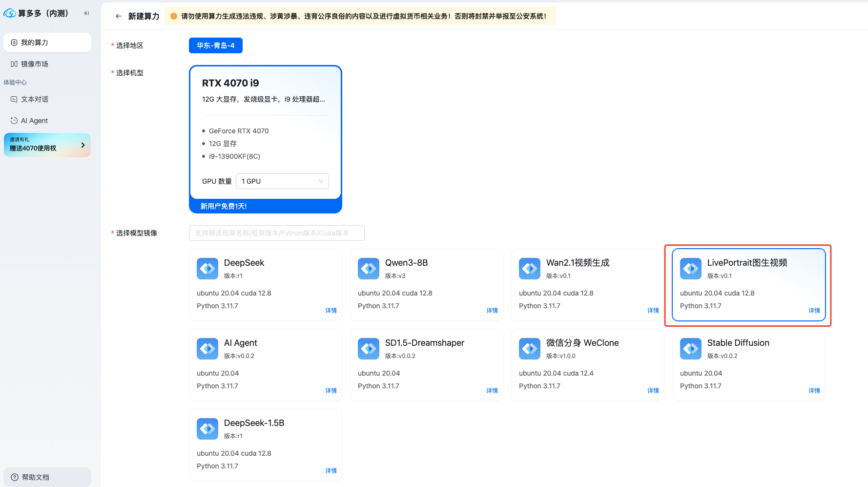Open the GPU 数量 dropdown

(x=282, y=181)
